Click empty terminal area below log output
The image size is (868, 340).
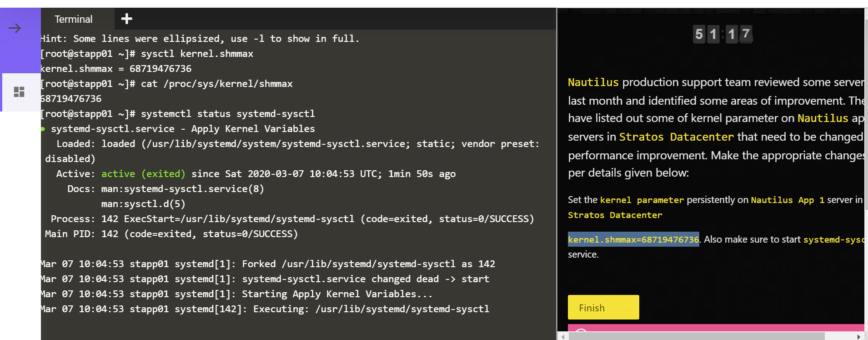[296, 327]
